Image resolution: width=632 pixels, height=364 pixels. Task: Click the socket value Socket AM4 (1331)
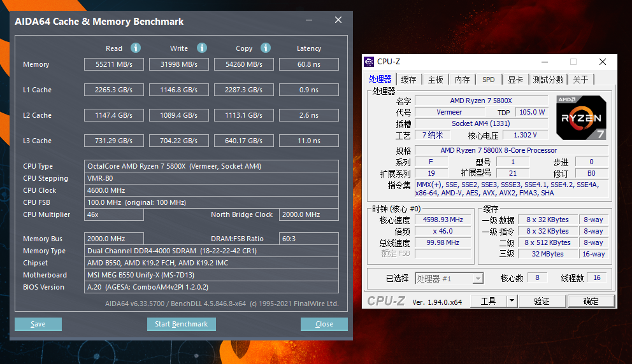tap(481, 123)
